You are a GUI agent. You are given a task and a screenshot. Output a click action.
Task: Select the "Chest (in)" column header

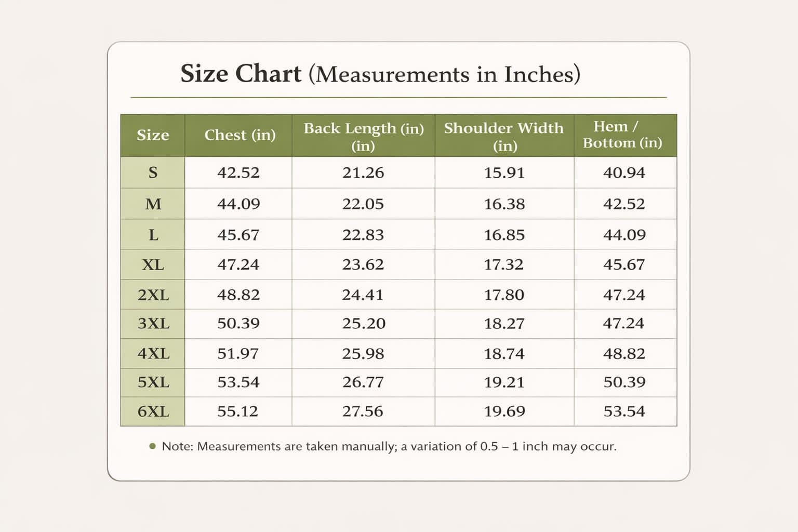coord(240,135)
